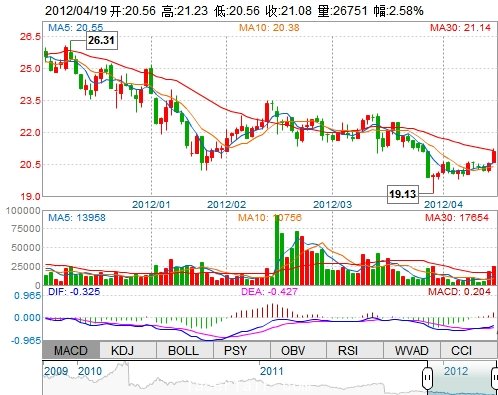Click the MA30: 21.14 price legend
498x395 pixels.
(x=460, y=28)
